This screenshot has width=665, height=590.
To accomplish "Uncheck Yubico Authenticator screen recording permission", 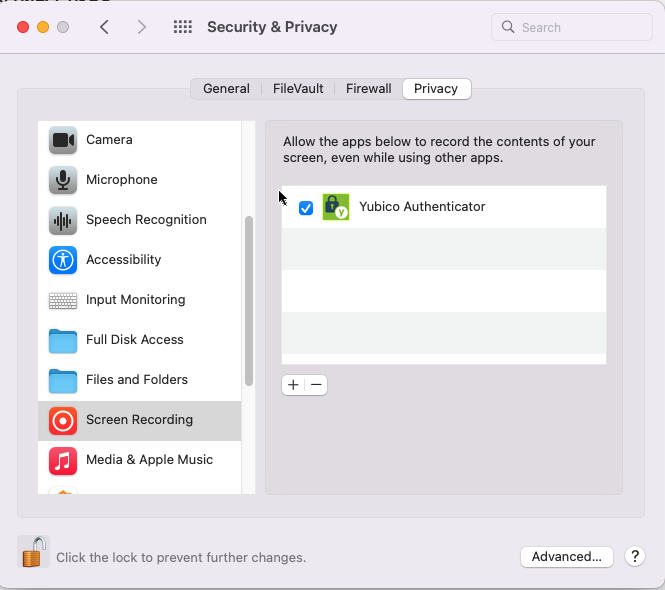I will click(306, 208).
